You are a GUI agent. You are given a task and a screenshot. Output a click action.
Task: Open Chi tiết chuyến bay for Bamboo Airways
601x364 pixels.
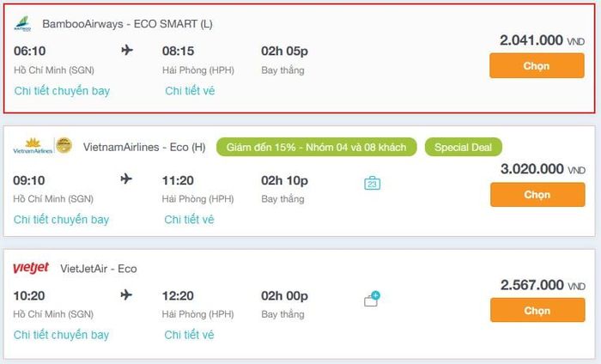click(62, 91)
